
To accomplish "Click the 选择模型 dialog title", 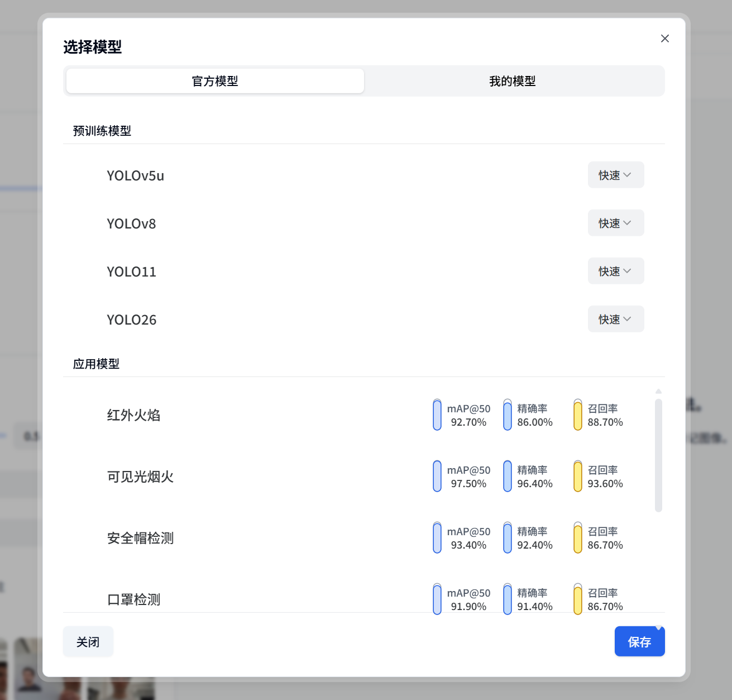I will [x=93, y=47].
